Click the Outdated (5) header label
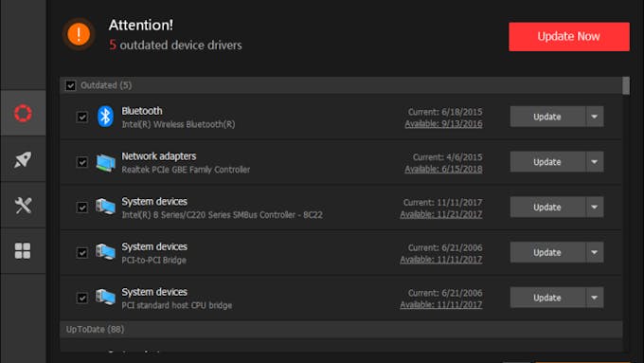The height and width of the screenshot is (363, 644). pyautogui.click(x=106, y=85)
